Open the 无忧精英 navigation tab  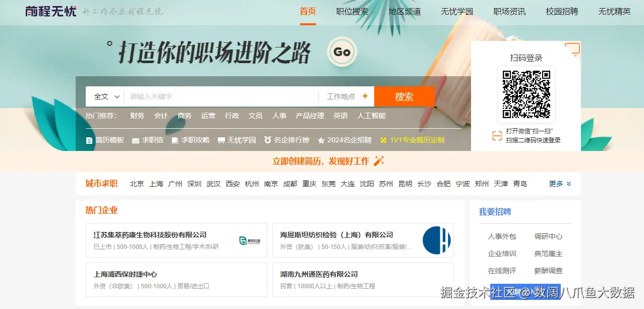614,12
